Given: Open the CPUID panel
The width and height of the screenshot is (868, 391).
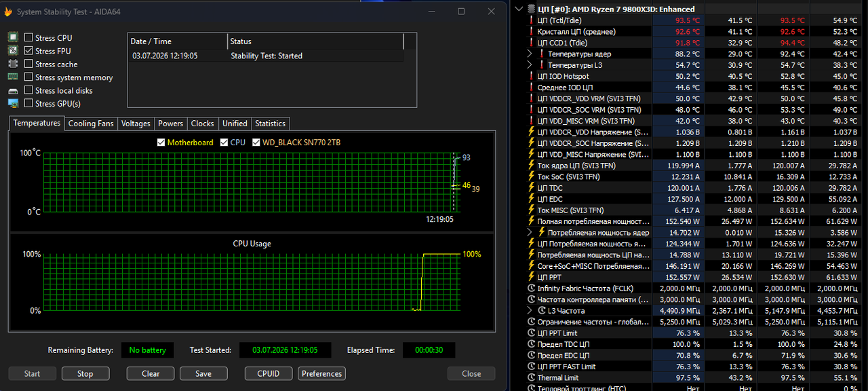Looking at the screenshot, I should (269, 373).
